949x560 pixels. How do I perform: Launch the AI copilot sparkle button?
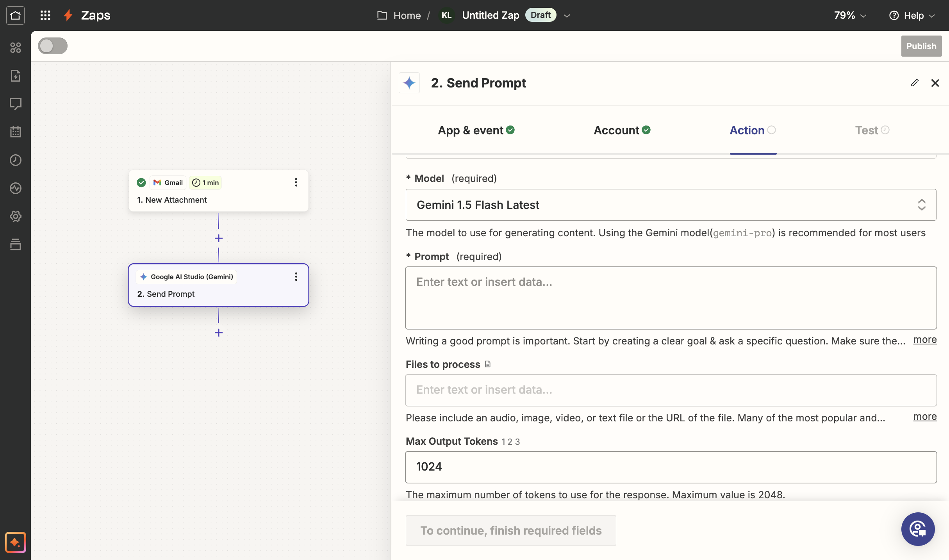15,542
